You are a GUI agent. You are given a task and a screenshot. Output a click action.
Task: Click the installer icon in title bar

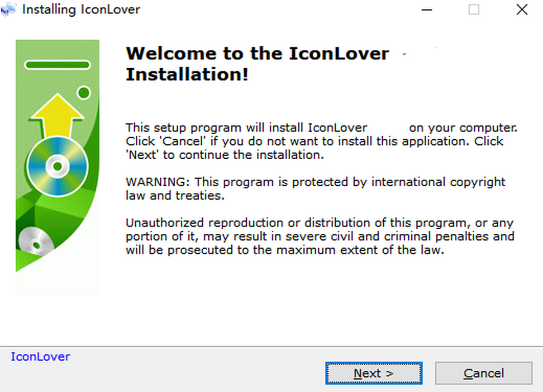pos(8,9)
